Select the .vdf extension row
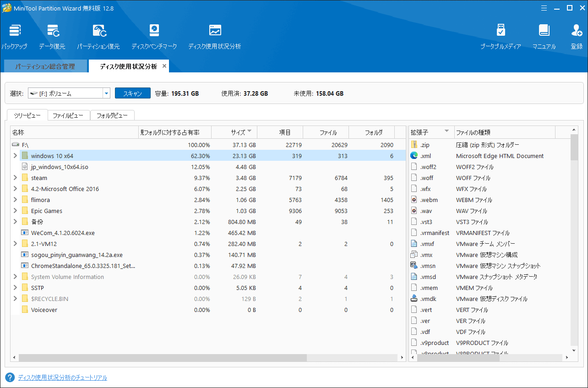 [490, 332]
